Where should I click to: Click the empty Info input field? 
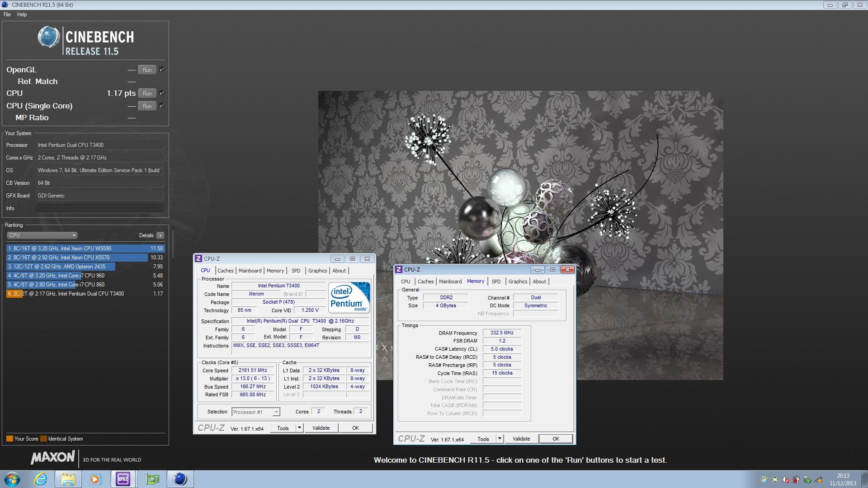click(100, 208)
